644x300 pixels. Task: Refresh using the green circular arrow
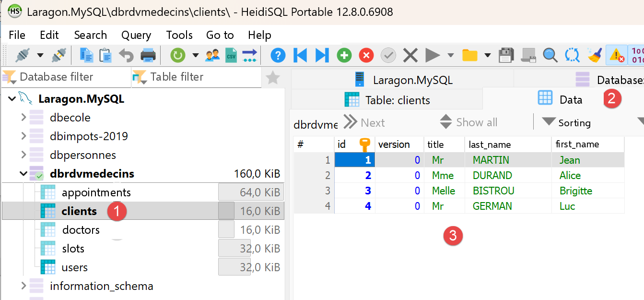pos(178,55)
